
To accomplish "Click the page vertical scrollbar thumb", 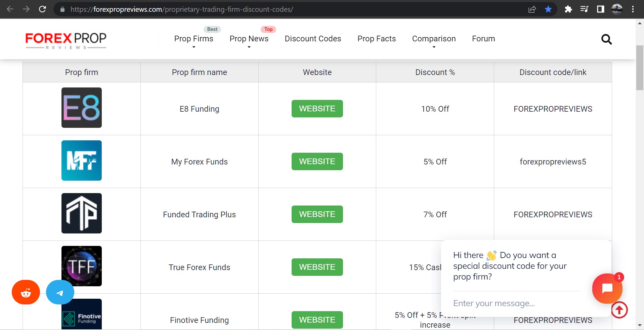I will click(x=640, y=67).
